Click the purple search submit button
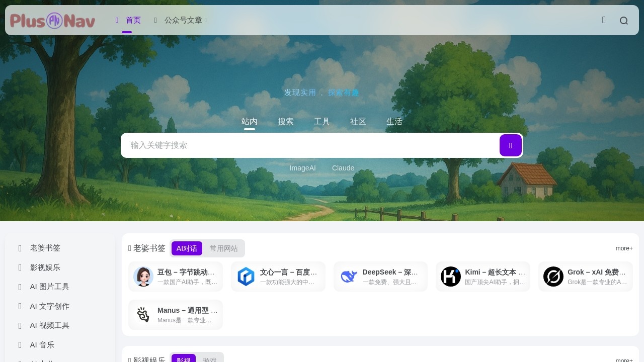This screenshot has height=362, width=644. 510,145
